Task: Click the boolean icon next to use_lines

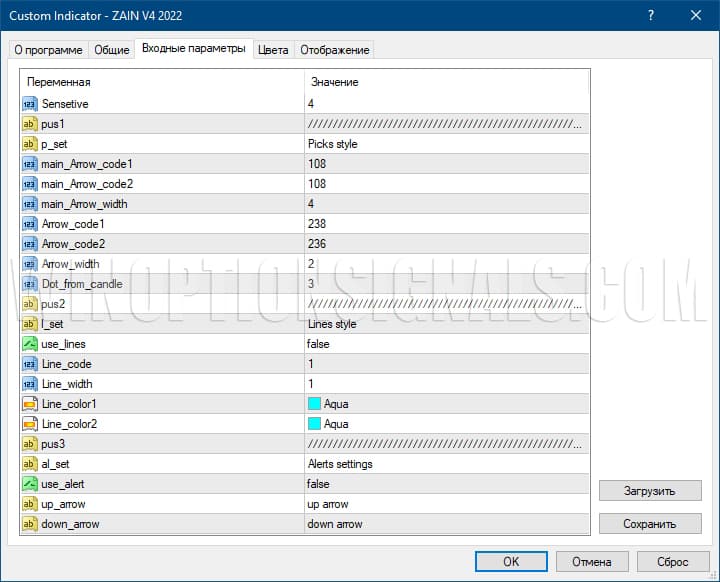Action: (29, 344)
